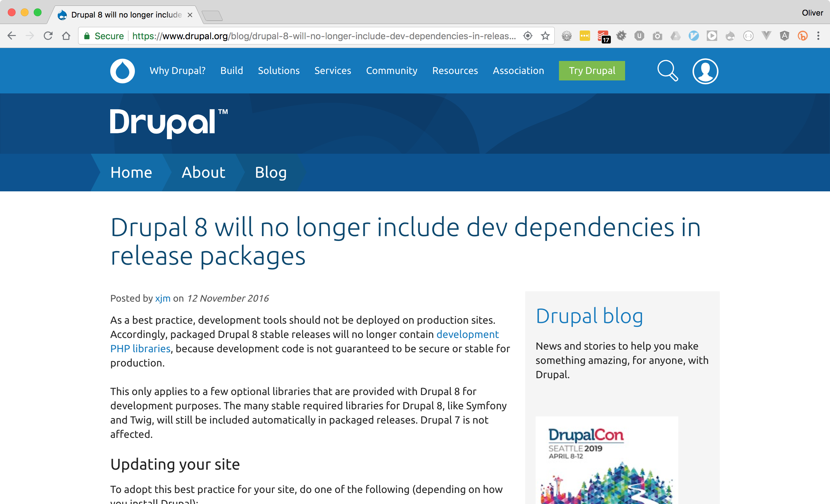This screenshot has height=504, width=830.
Task: Click the Angular extension icon
Action: click(785, 36)
